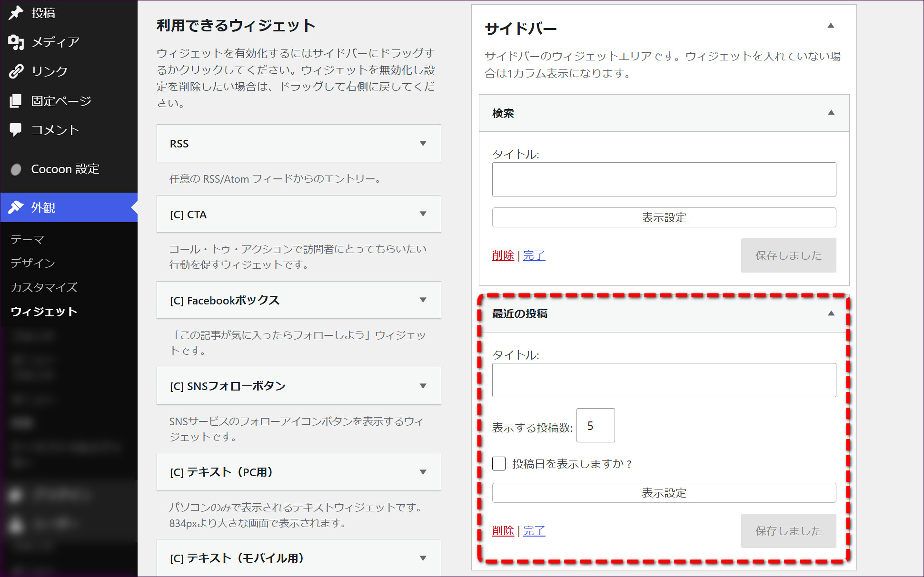The width and height of the screenshot is (924, 577).
Task: Open 表示設定 in 最近の投稿 widget
Action: (x=664, y=493)
